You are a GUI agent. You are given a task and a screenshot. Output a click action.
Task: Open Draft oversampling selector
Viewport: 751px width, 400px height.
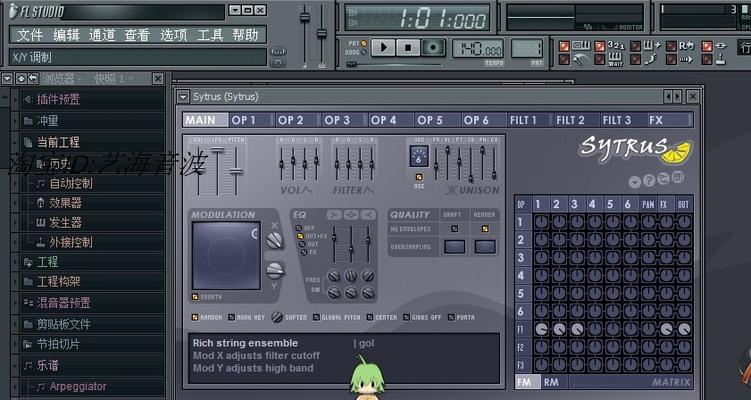(x=455, y=247)
